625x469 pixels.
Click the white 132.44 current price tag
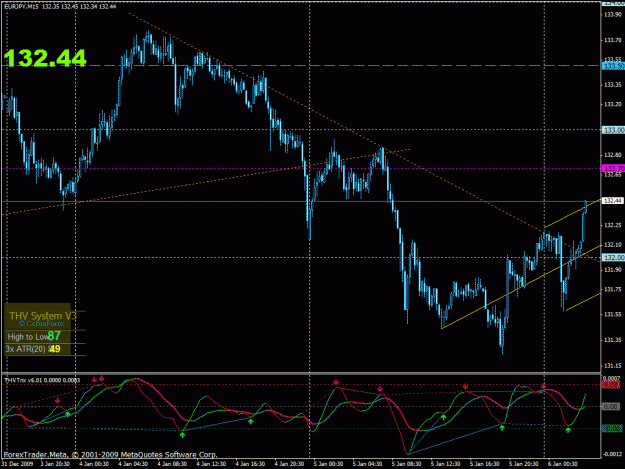(x=613, y=200)
